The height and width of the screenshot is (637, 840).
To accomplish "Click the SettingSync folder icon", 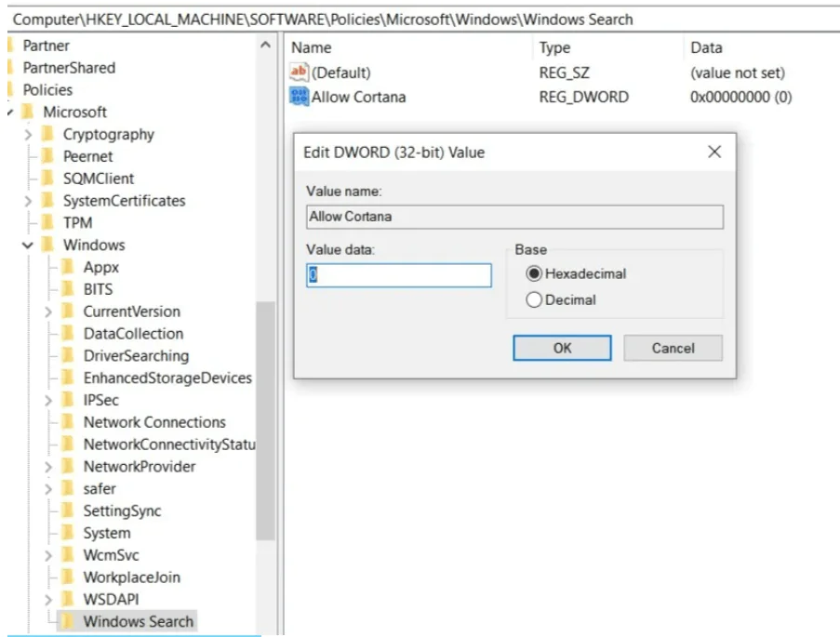I will tap(68, 511).
